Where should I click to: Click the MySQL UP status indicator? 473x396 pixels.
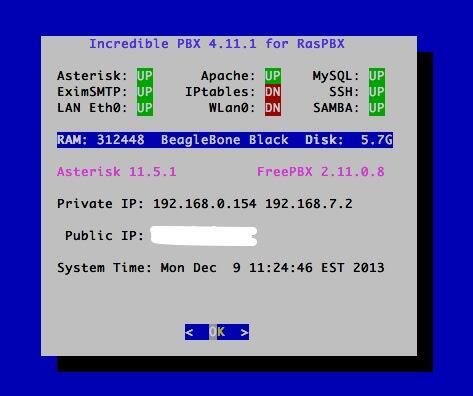377,76
